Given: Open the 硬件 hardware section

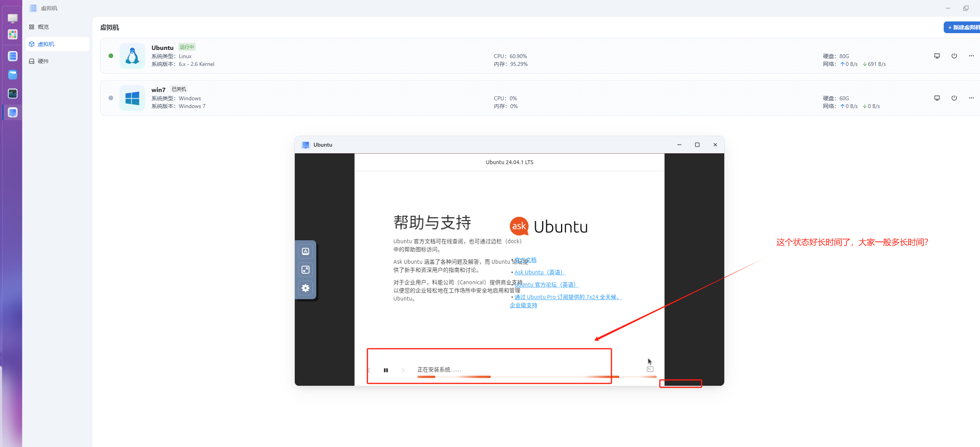Looking at the screenshot, I should pos(57,61).
